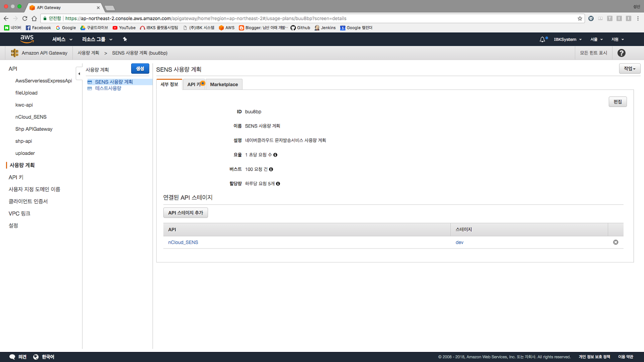Viewport: 644px width, 362px height.
Task: Click the AWS logo in the header
Action: coord(27,39)
